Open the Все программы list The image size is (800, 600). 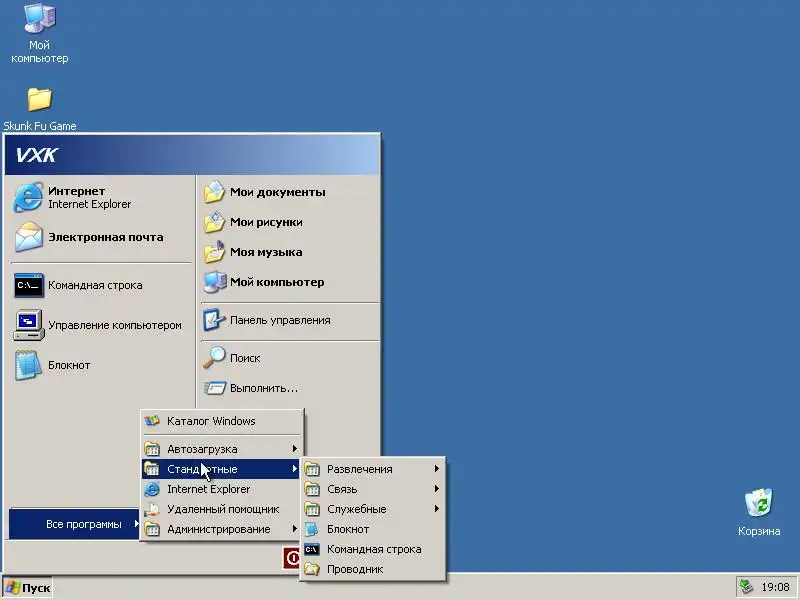tap(74, 524)
